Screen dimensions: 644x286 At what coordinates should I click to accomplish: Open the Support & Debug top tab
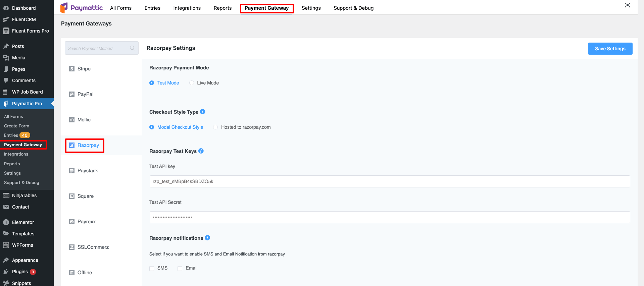(354, 8)
